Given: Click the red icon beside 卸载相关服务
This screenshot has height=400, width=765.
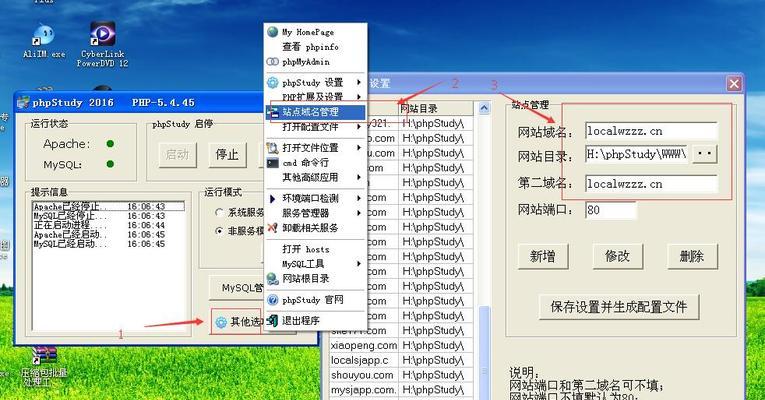Looking at the screenshot, I should pos(273,228).
